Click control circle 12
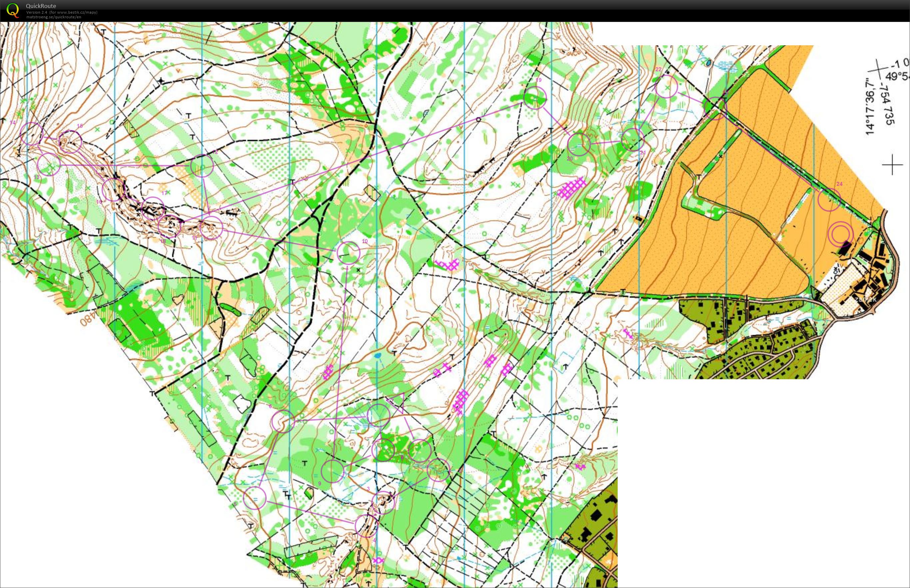This screenshot has height=588, width=910. coord(201,166)
